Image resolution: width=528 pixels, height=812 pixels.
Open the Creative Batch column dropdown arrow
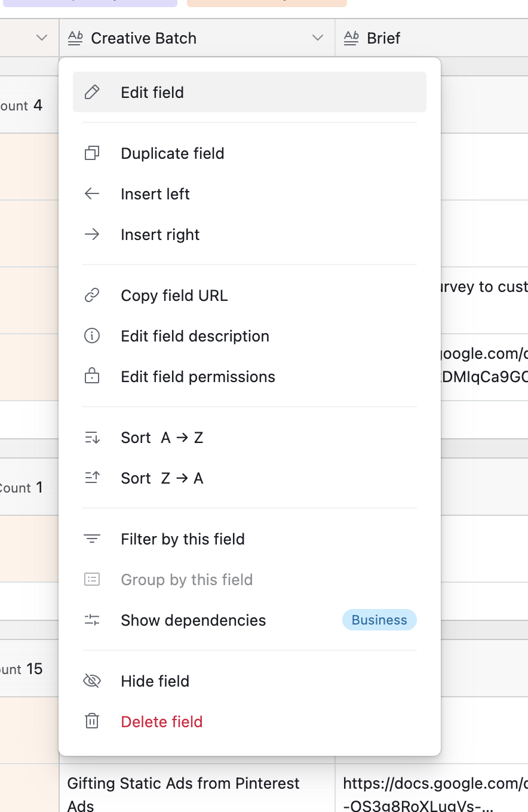[318, 38]
